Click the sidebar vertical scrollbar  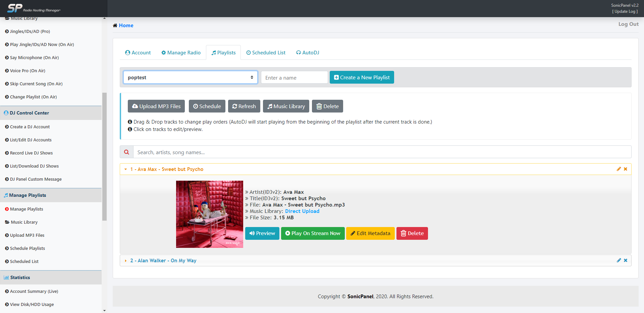[x=104, y=156]
